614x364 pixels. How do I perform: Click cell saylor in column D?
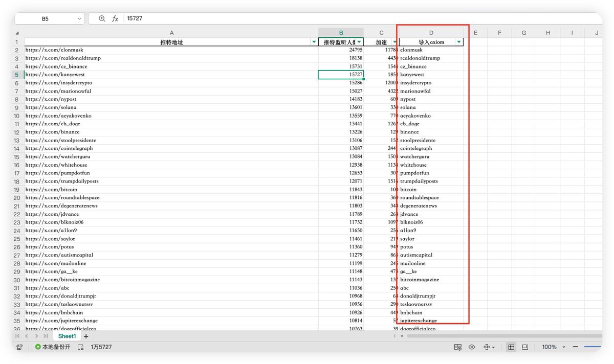431,239
